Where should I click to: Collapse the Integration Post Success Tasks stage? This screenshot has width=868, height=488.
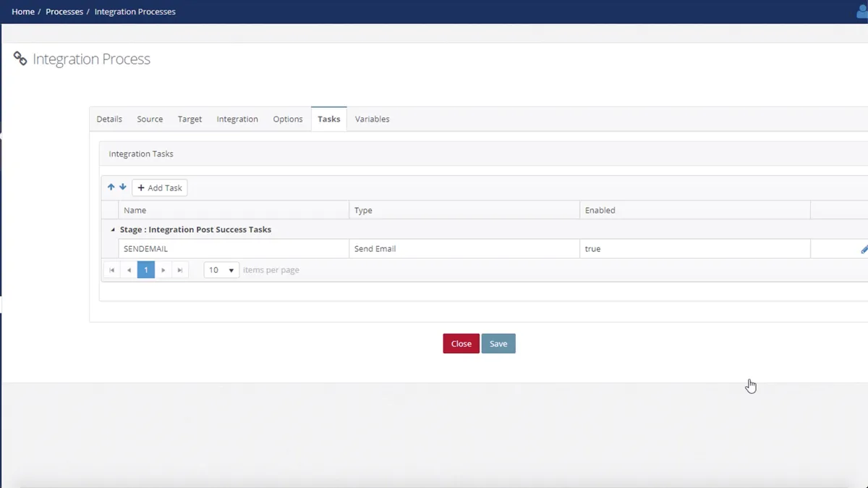pos(112,230)
